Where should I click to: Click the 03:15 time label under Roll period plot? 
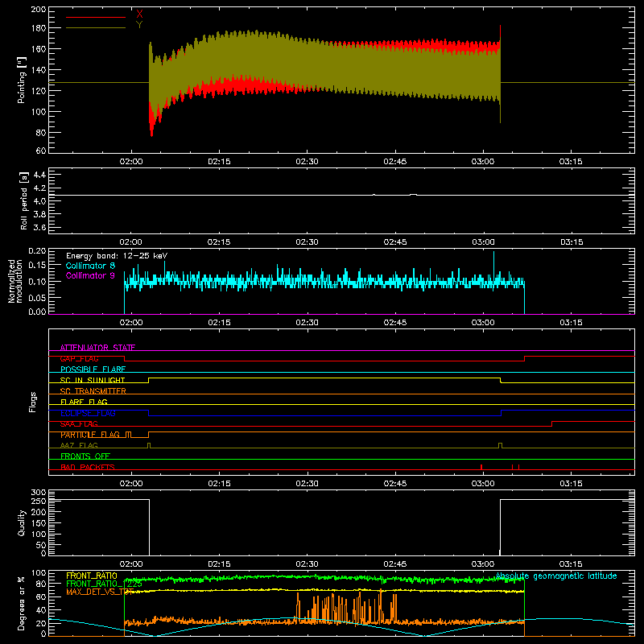click(x=572, y=242)
